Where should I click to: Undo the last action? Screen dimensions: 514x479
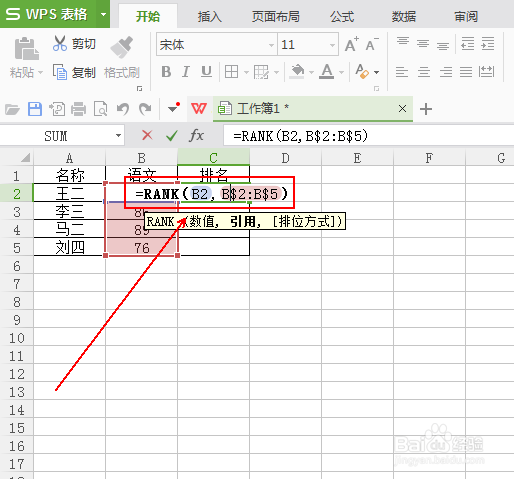123,109
